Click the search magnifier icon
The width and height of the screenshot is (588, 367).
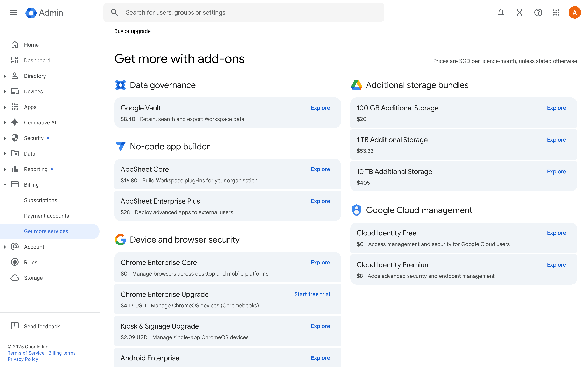(x=115, y=12)
